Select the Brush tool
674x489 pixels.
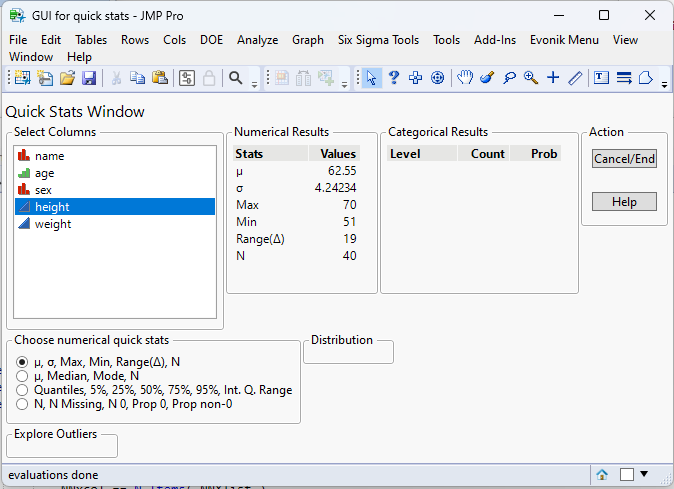pos(487,78)
